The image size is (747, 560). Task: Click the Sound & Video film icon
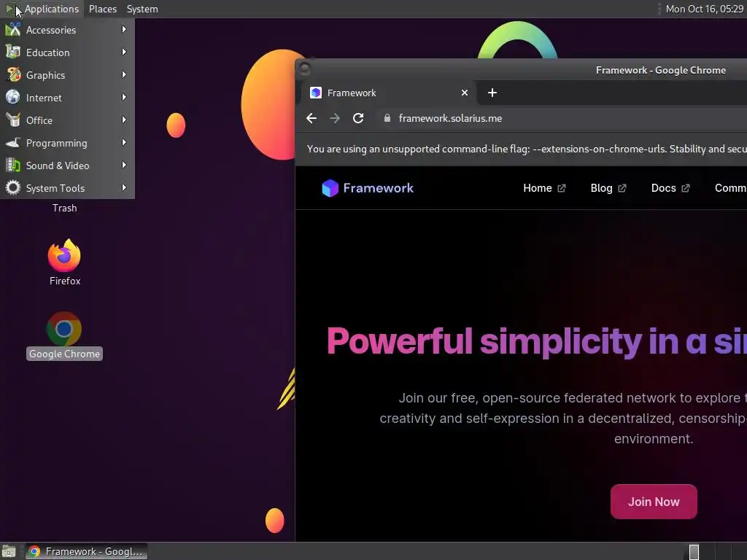click(x=13, y=166)
